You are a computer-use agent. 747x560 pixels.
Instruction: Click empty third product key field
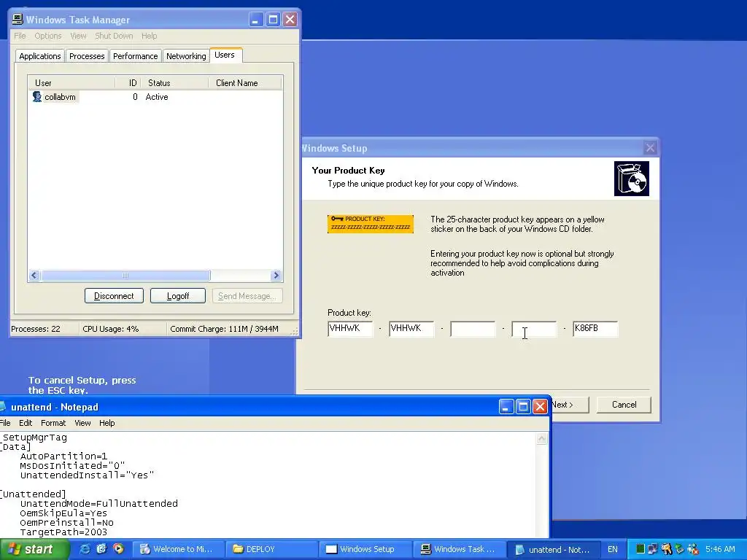[473, 329]
